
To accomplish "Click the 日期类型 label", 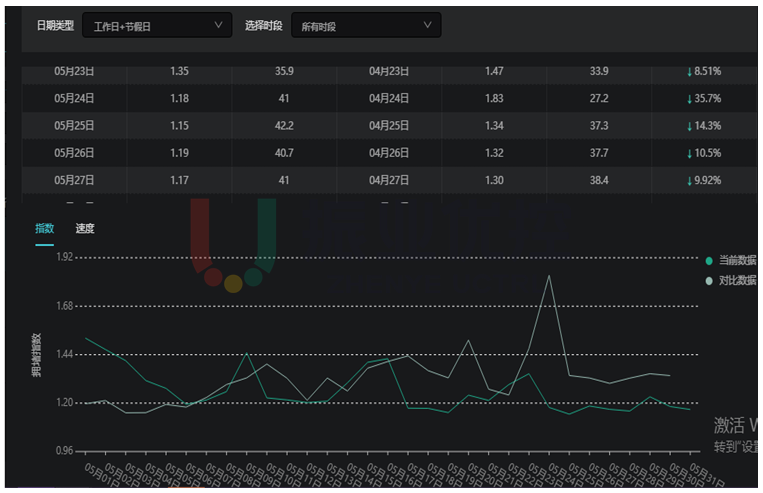I will (x=54, y=26).
